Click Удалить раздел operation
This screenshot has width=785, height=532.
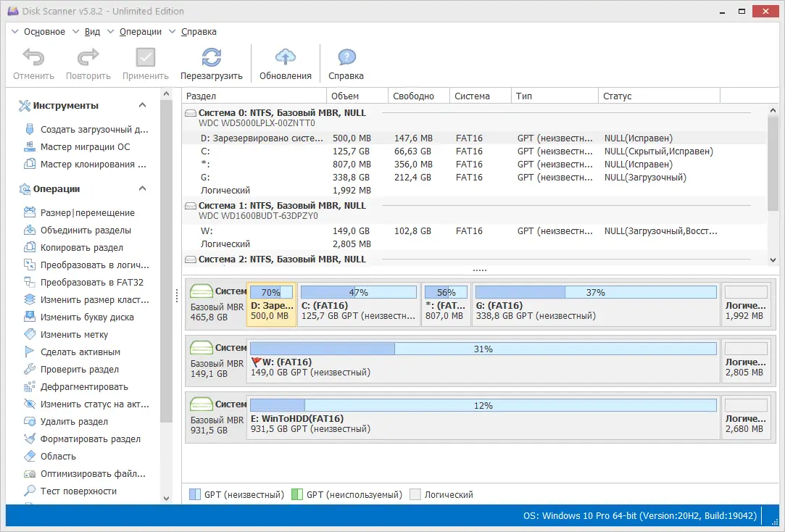coord(74,422)
